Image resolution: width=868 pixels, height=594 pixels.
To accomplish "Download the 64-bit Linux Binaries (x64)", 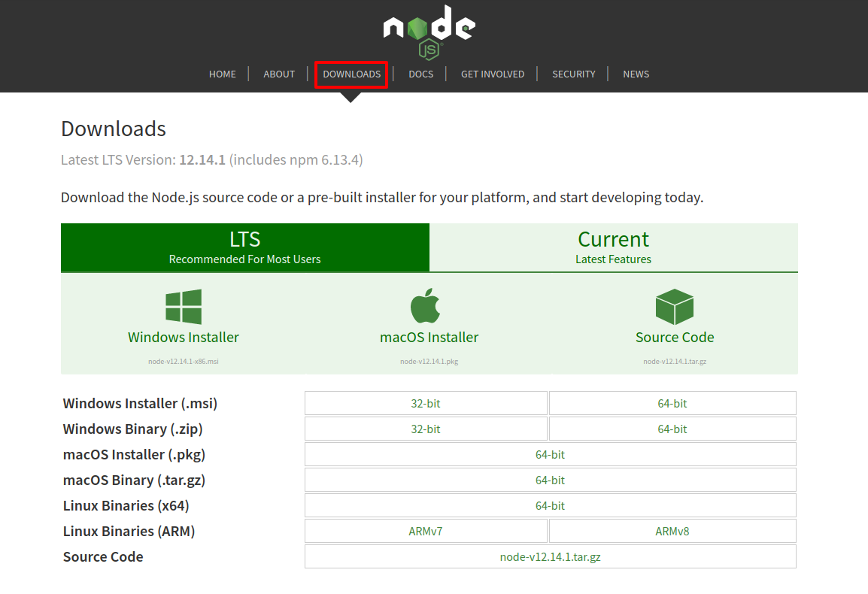I will 549,505.
